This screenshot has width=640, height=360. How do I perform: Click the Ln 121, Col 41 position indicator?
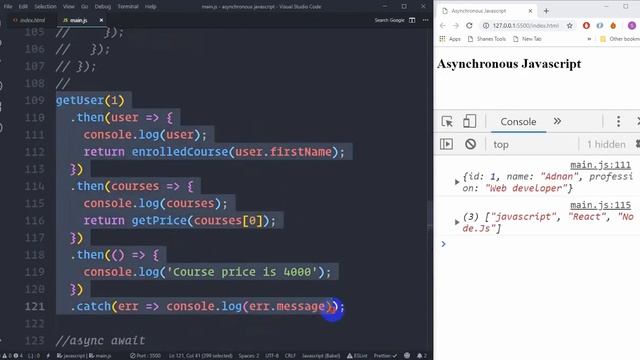tap(200, 356)
